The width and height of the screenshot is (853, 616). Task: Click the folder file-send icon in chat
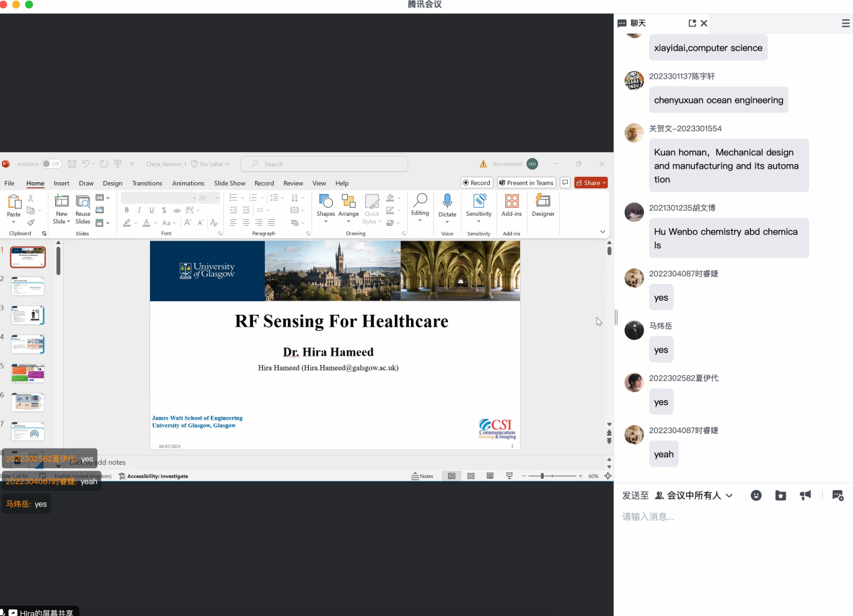[x=780, y=495]
